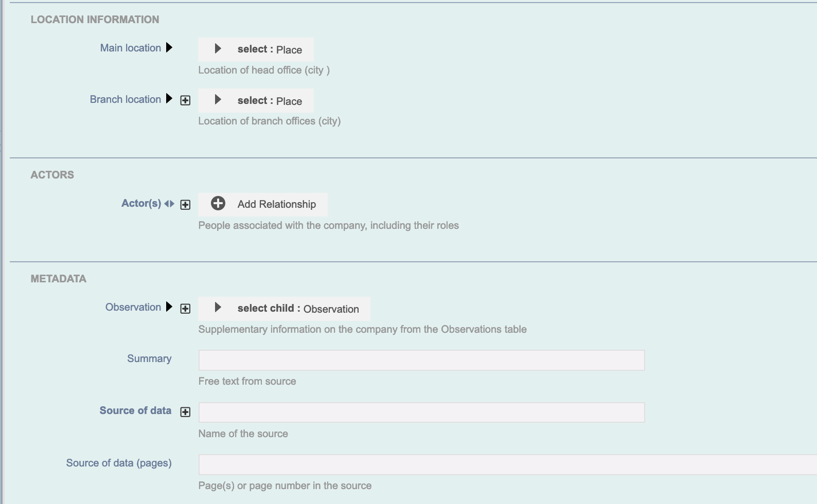Click the black arrow beside Main location label
Image resolution: width=817 pixels, height=504 pixels.
coord(169,48)
